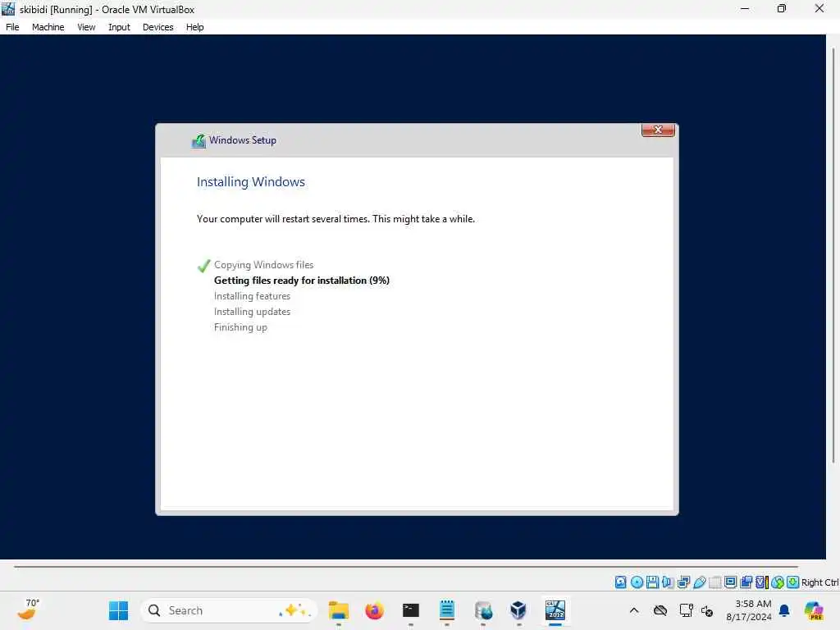Open the clock showing 3:58 AM

point(749,610)
